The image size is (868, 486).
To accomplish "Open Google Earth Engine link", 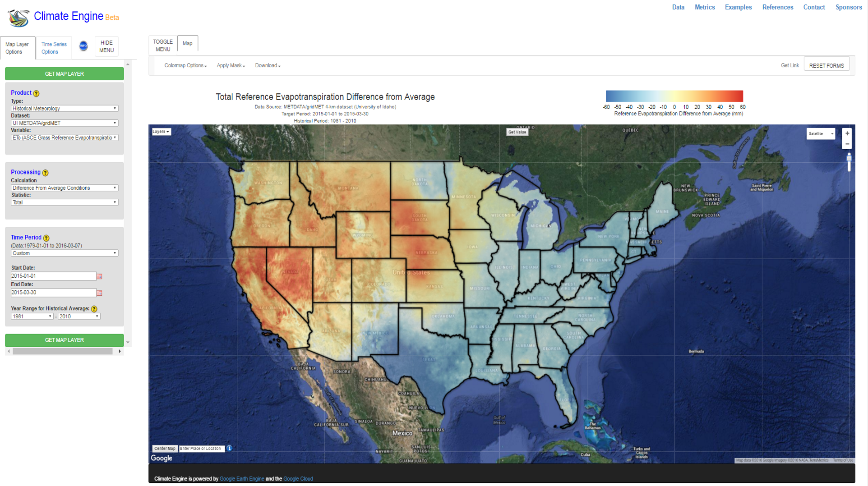I will [x=242, y=479].
